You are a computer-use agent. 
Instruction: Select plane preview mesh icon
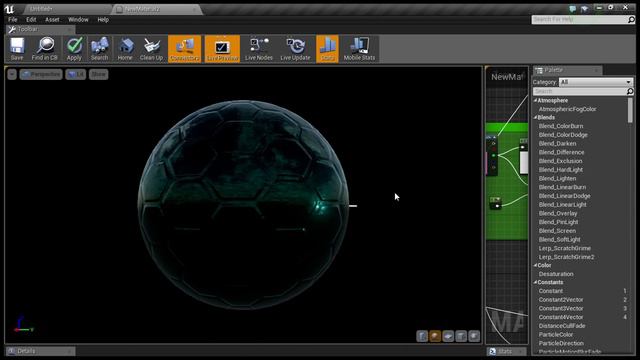pos(448,336)
